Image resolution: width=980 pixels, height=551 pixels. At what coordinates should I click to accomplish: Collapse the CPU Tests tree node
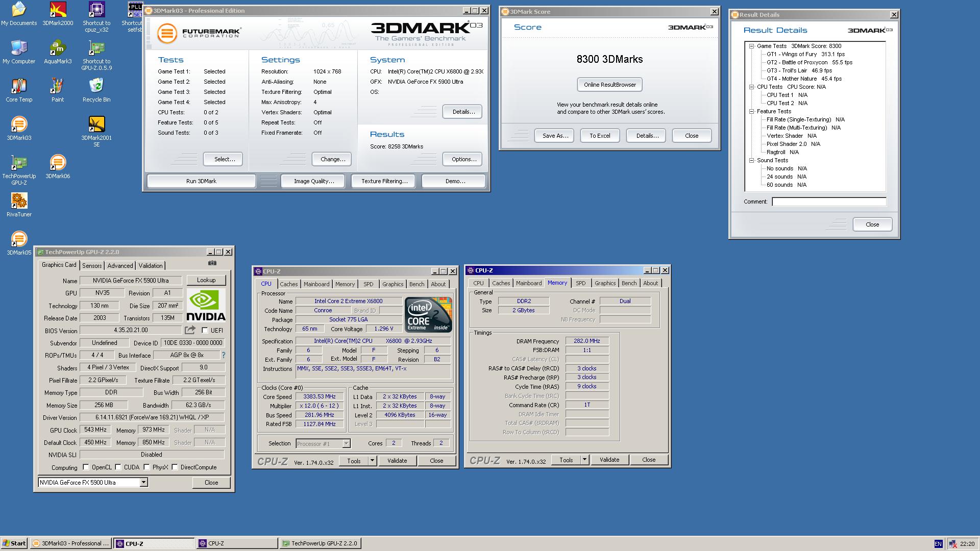pyautogui.click(x=751, y=87)
